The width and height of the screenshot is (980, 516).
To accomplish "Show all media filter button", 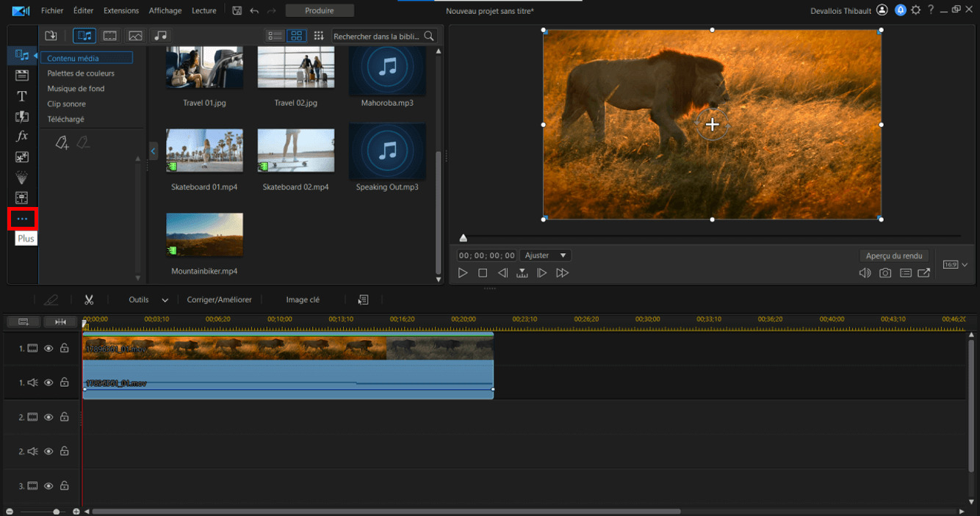I will 84,35.
